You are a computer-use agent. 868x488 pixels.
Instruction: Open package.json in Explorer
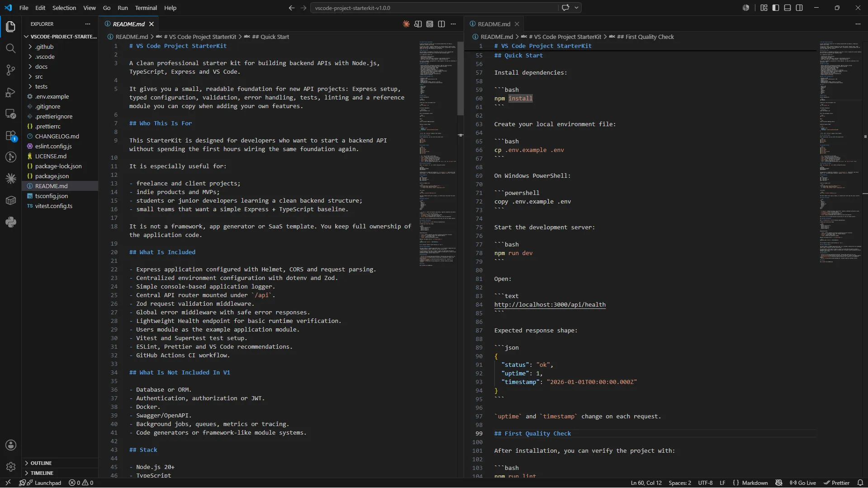tap(60, 176)
